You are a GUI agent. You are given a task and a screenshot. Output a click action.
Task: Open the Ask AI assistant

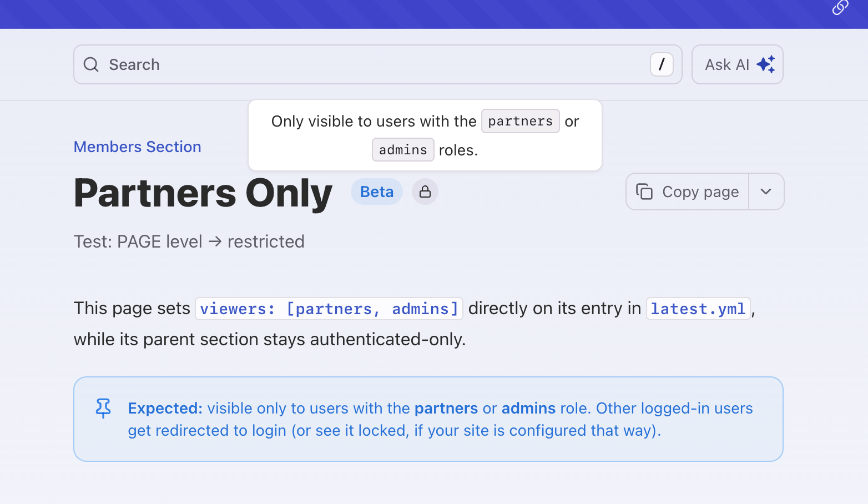point(738,64)
